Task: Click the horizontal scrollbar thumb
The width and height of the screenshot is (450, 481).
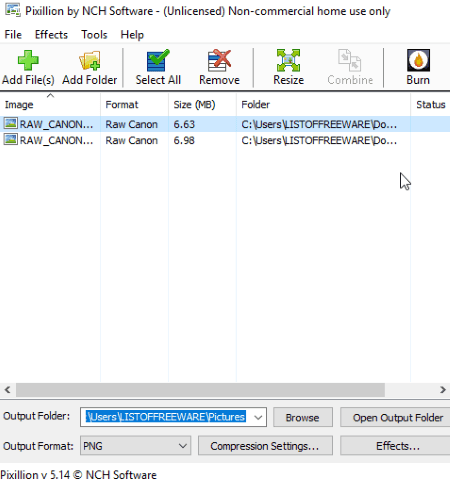Action: tap(200, 389)
